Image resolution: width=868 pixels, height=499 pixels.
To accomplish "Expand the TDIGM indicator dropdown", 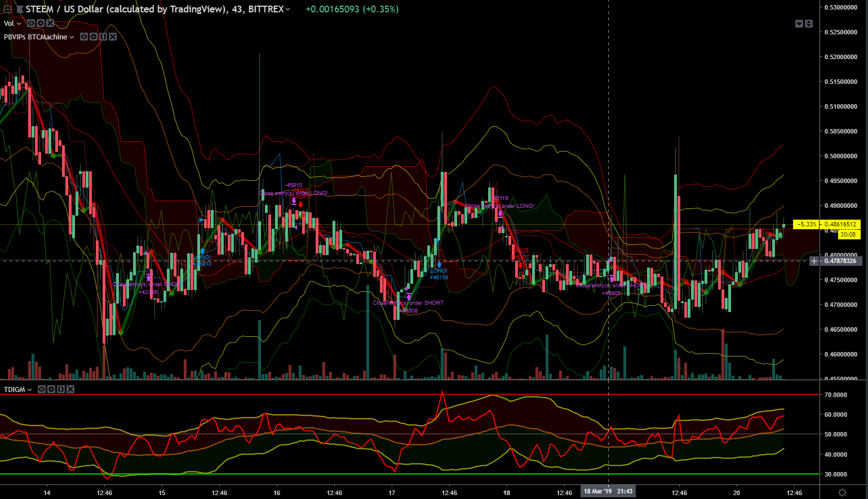I will (x=30, y=390).
